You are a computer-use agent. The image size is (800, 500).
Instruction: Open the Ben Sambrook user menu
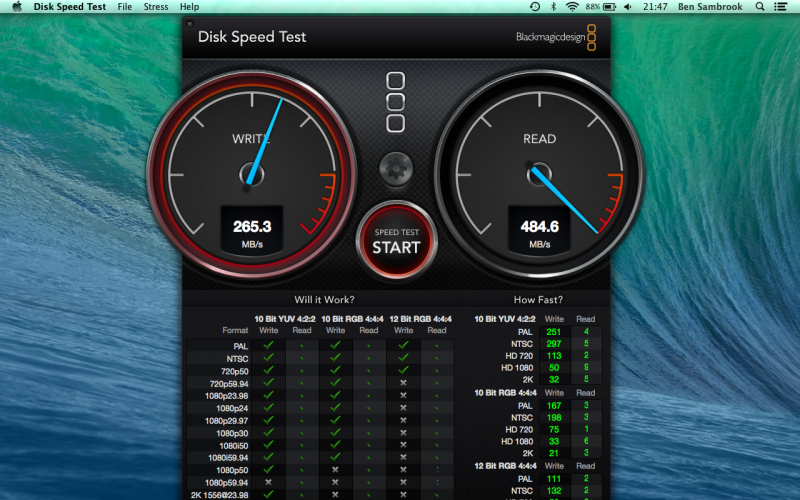[710, 7]
